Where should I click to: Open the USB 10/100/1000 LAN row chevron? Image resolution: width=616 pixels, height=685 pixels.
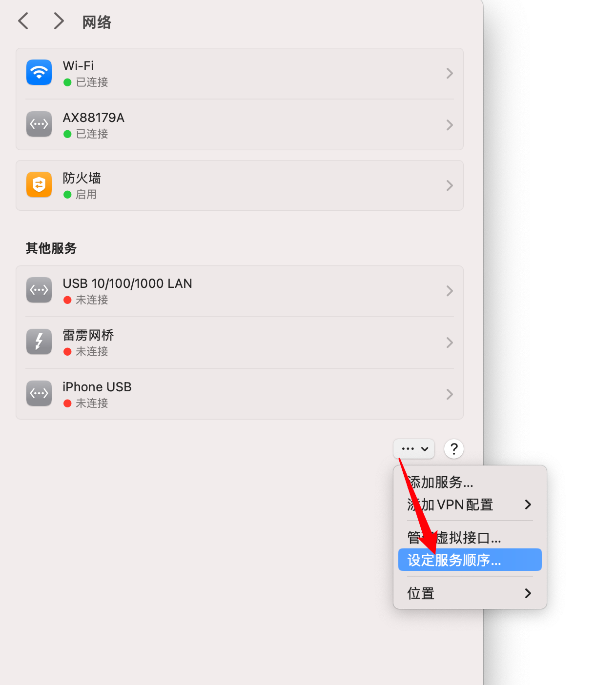point(450,291)
